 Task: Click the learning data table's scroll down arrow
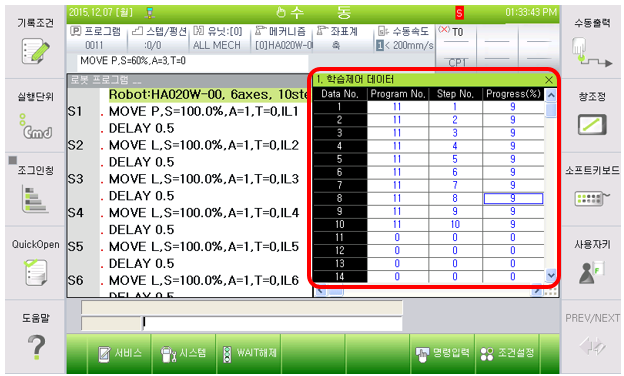pos(551,275)
